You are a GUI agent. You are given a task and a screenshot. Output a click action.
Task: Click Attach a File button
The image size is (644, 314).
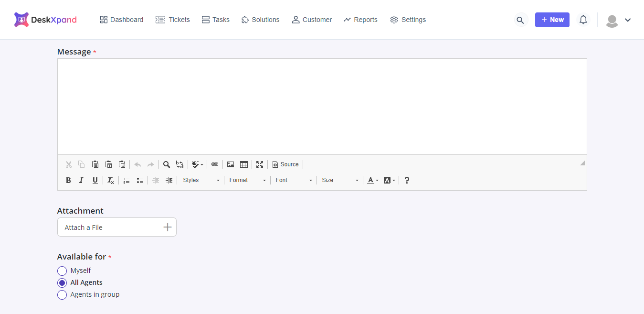[117, 227]
